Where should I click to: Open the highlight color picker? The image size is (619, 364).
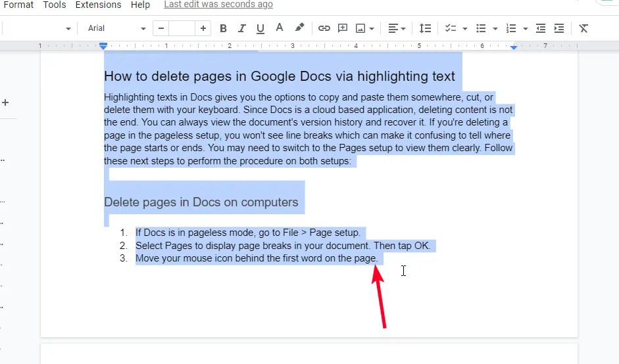click(x=299, y=28)
